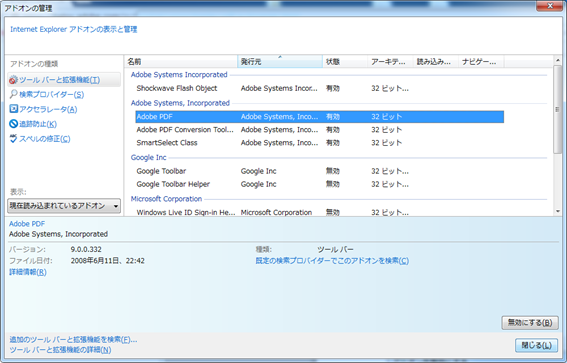Click the Tracking Protection icon
The image size is (567, 363).
(x=13, y=124)
